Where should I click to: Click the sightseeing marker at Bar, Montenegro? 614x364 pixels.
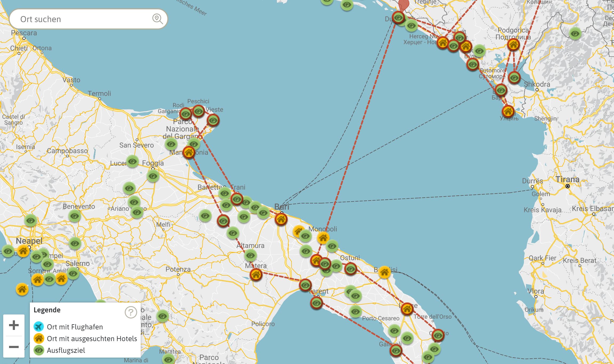pos(501,90)
